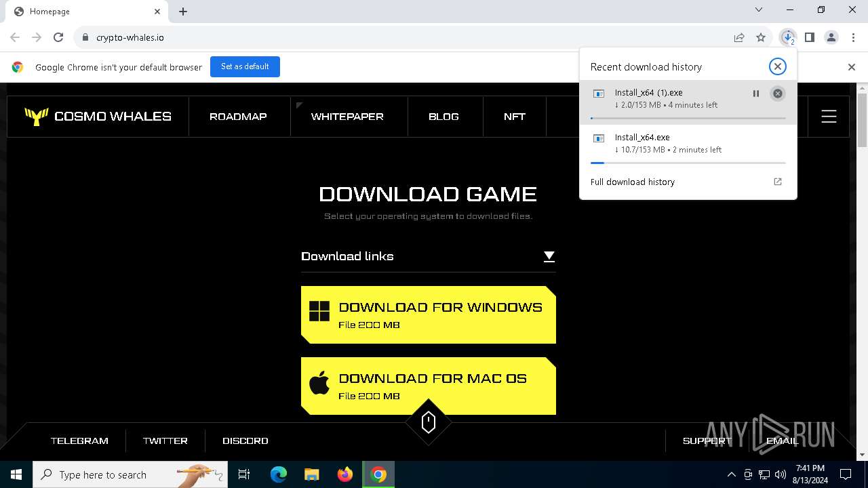Pause the Install_x64 (1).exe download

pos(756,94)
